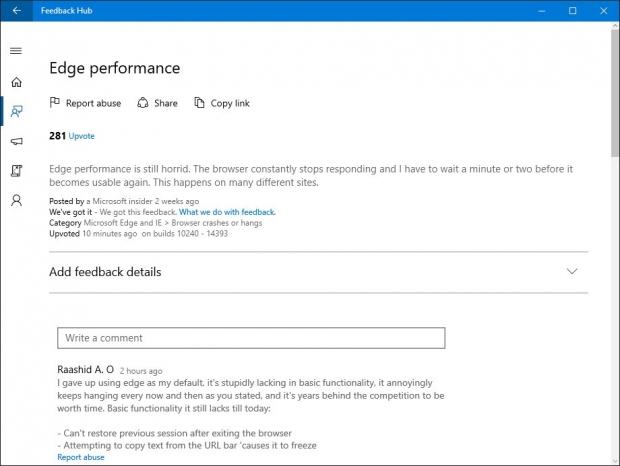
Task: Click the category 'Browser crashes or hangs'
Action: (217, 223)
